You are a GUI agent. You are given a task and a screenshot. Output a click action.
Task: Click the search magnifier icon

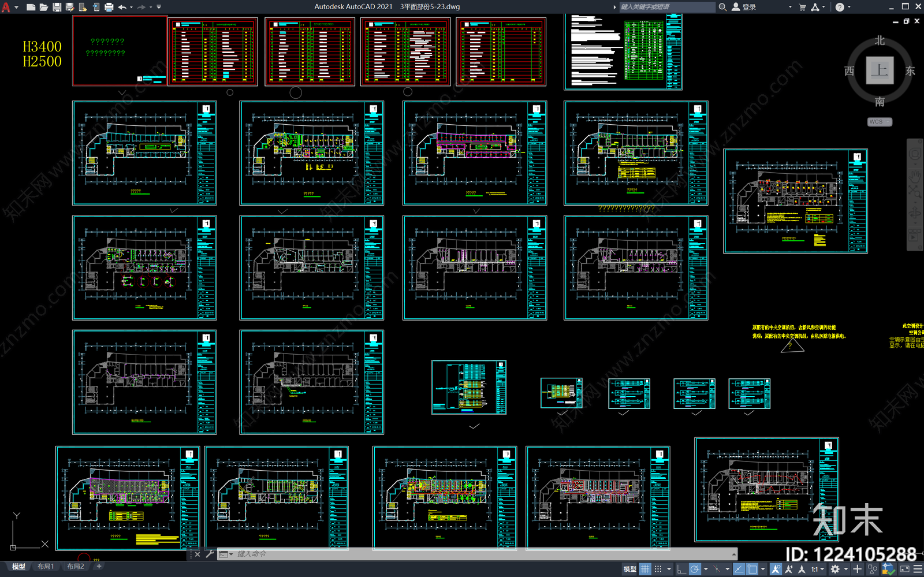pos(722,7)
